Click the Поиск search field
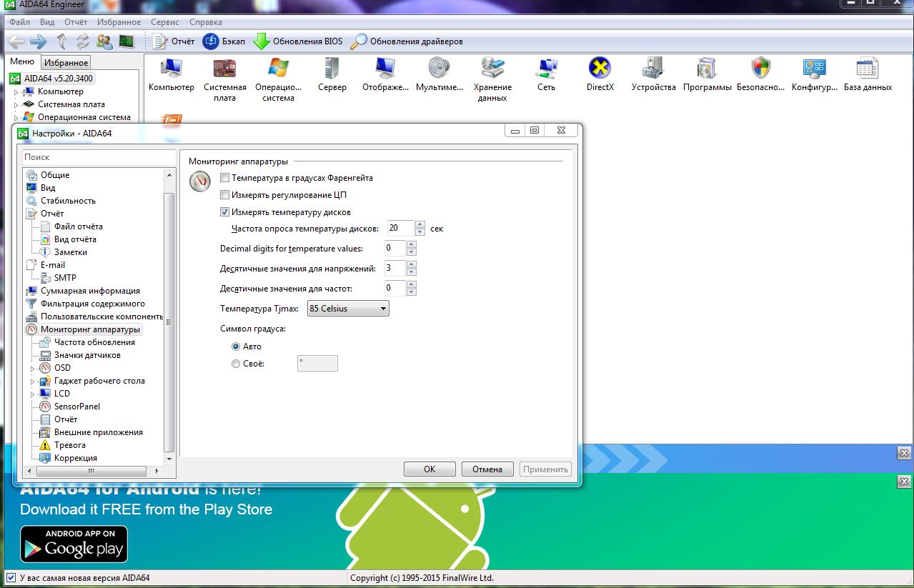 coord(99,157)
